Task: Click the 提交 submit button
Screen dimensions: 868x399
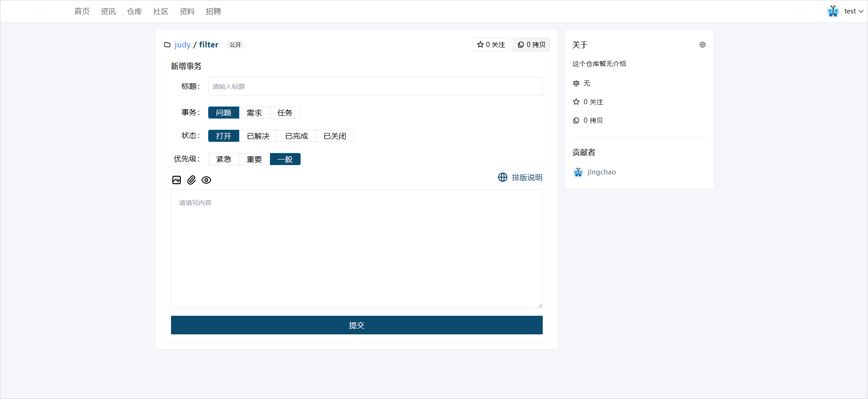Action: click(x=356, y=325)
